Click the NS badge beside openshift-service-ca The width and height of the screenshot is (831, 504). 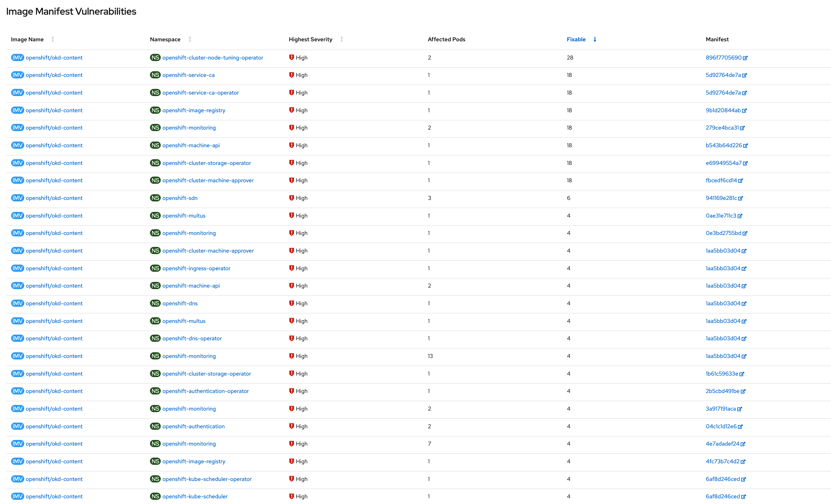[155, 75]
